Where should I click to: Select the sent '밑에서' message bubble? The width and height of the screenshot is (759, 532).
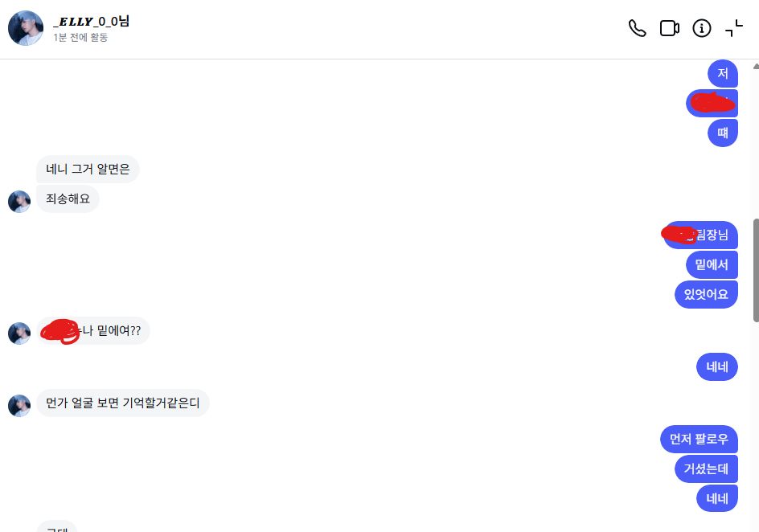(711, 264)
